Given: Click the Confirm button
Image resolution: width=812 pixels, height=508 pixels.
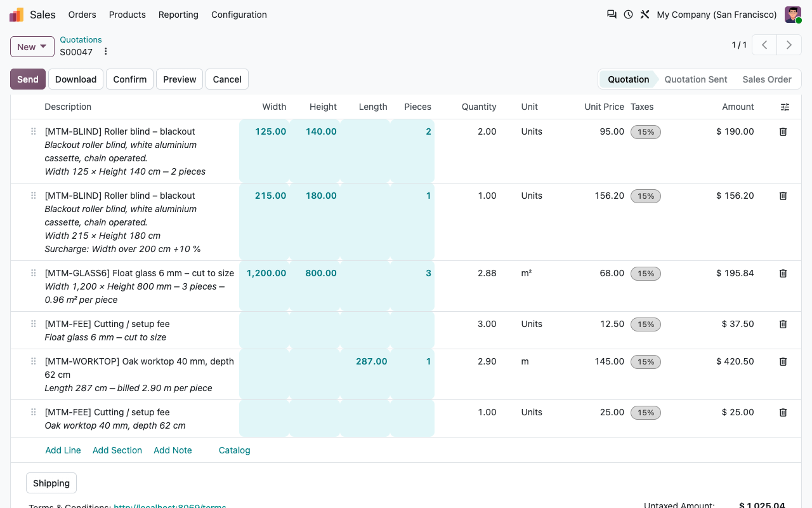Looking at the screenshot, I should 130,79.
